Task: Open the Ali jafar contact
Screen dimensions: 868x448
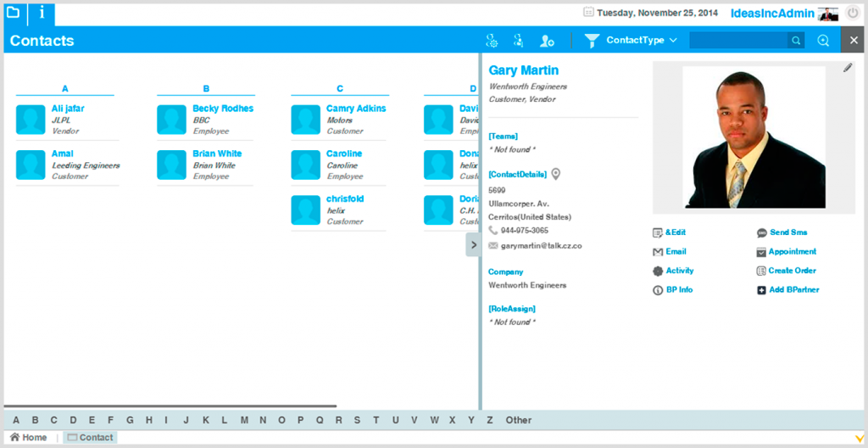Action: 68,108
